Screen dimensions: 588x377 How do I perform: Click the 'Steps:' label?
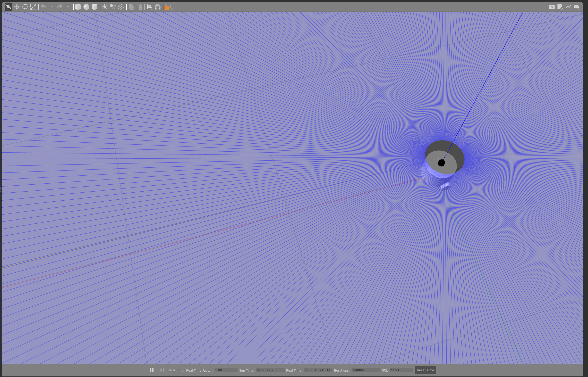click(x=171, y=370)
